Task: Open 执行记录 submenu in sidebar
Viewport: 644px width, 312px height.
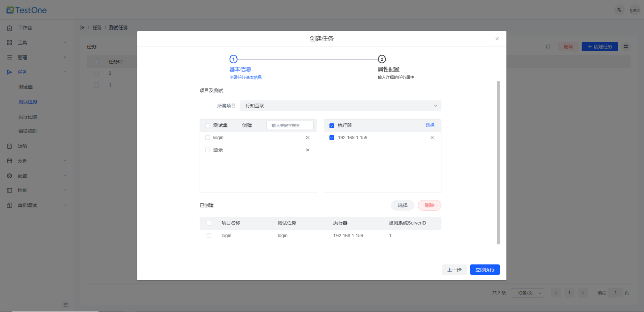Action: click(x=27, y=117)
